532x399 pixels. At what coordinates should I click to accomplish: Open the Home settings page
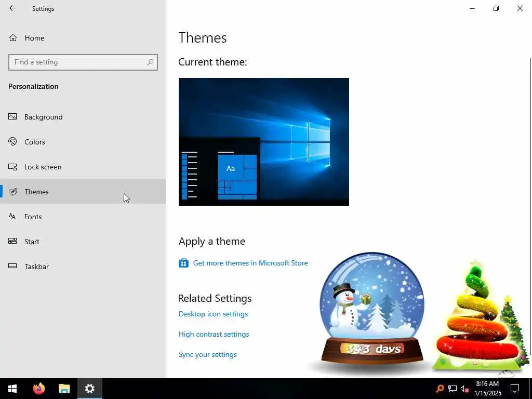pos(83,38)
